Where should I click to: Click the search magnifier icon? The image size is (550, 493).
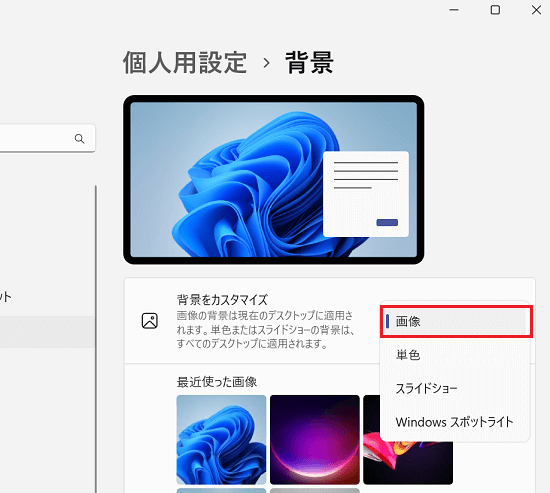pyautogui.click(x=80, y=139)
